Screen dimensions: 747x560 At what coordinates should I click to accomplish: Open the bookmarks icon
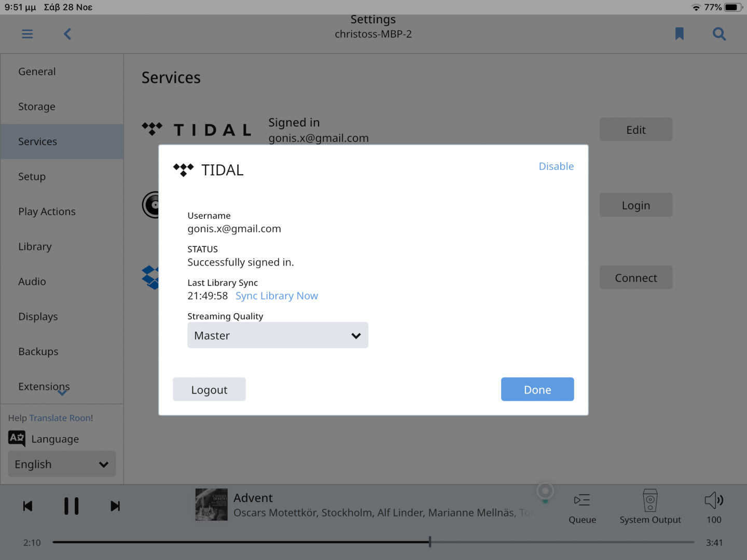click(679, 34)
